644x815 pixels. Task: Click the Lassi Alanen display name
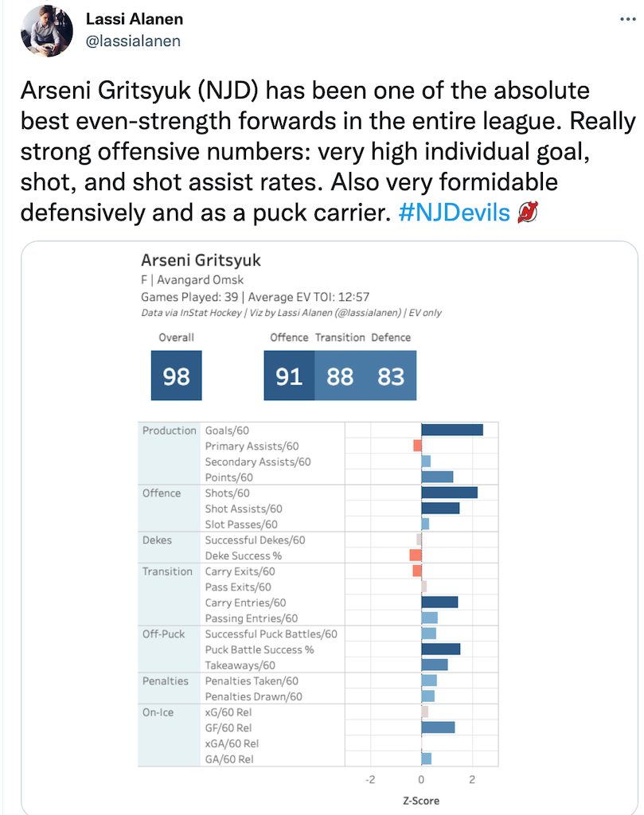(134, 19)
